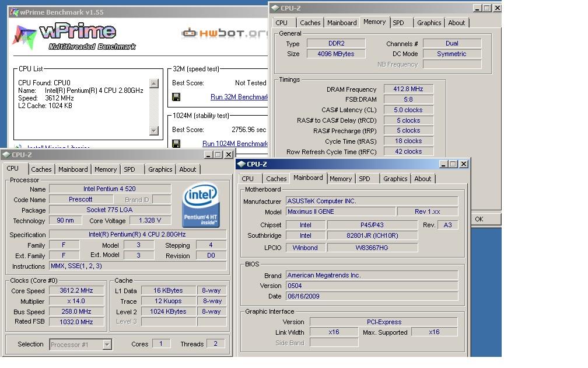Click Core Voltage value 1.328 V

coord(150,220)
